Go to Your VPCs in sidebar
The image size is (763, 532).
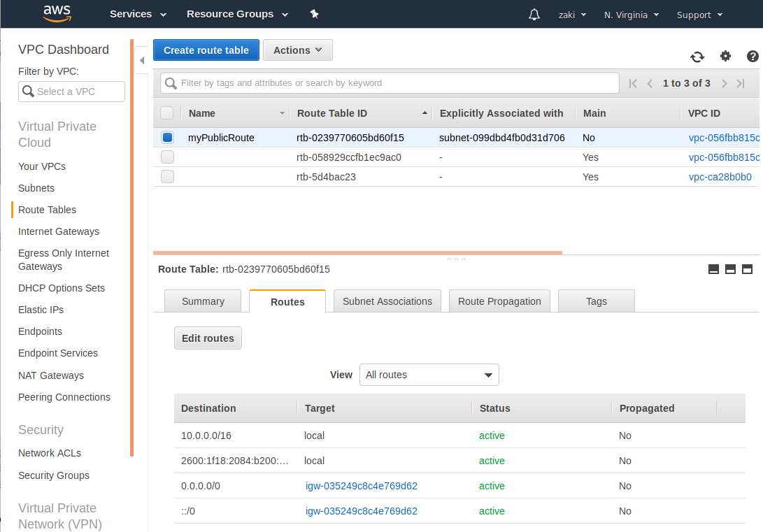pos(42,166)
